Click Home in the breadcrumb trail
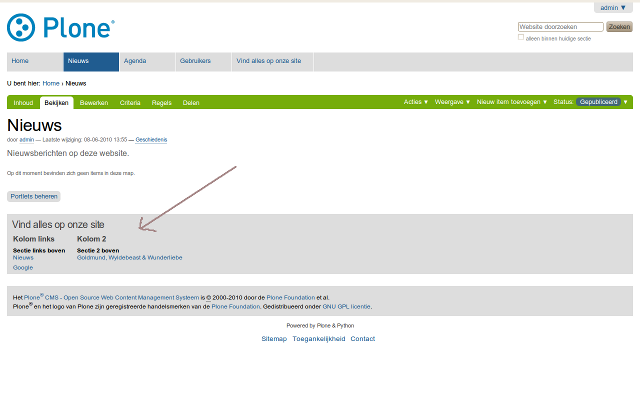 point(50,83)
